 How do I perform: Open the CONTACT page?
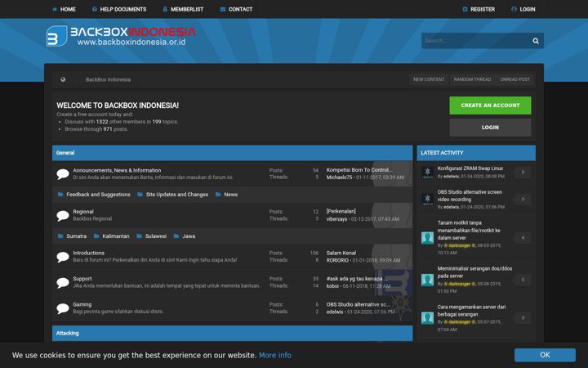click(x=236, y=9)
